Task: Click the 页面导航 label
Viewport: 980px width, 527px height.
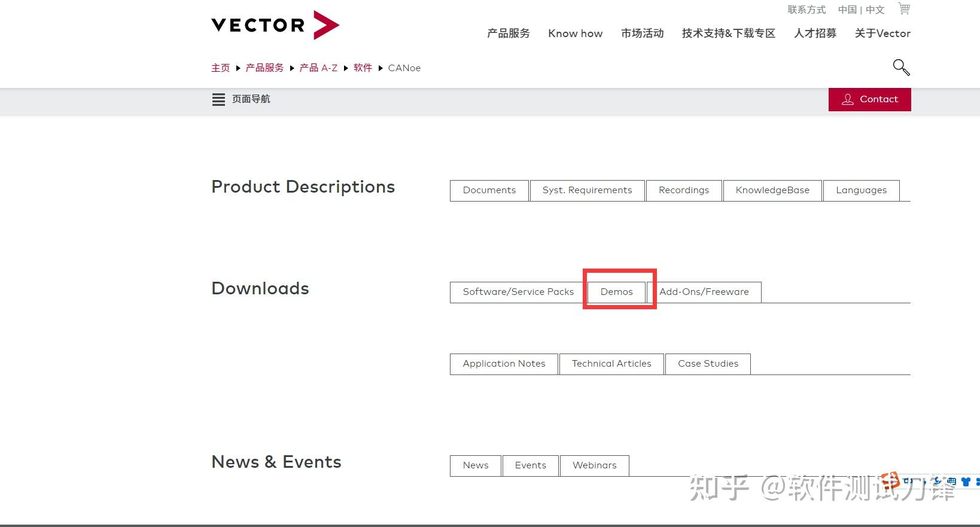Action: (x=251, y=99)
